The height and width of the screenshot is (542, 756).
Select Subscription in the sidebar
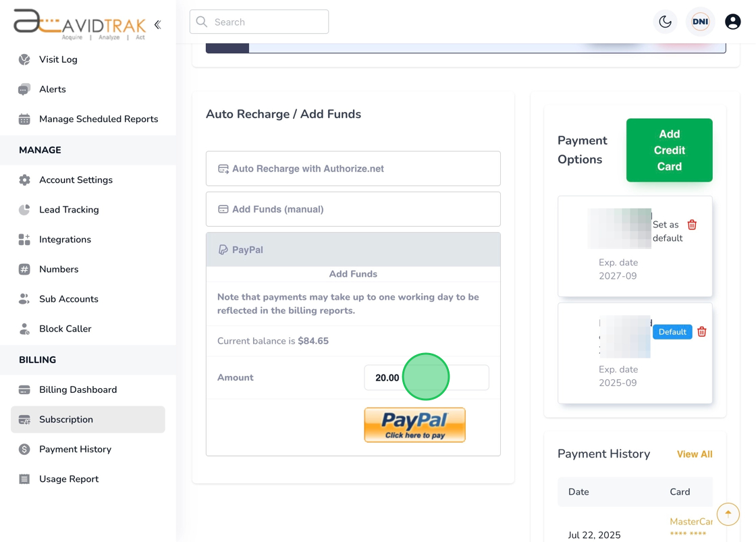[88, 420]
